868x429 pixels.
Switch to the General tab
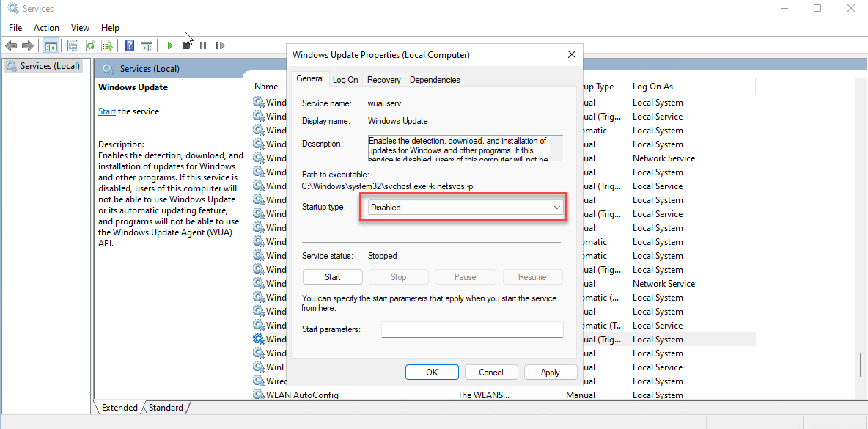[x=310, y=78]
